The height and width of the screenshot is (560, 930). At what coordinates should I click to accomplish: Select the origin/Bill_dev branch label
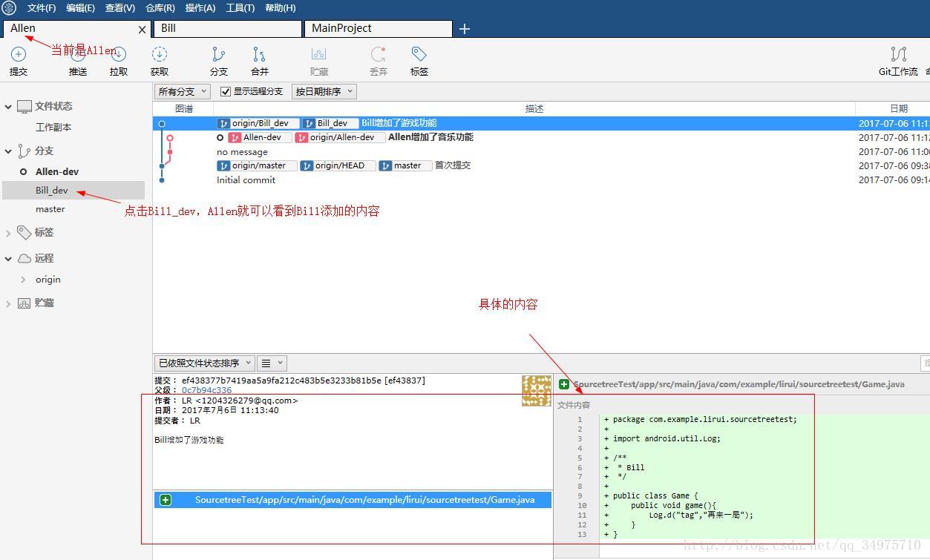coord(258,123)
